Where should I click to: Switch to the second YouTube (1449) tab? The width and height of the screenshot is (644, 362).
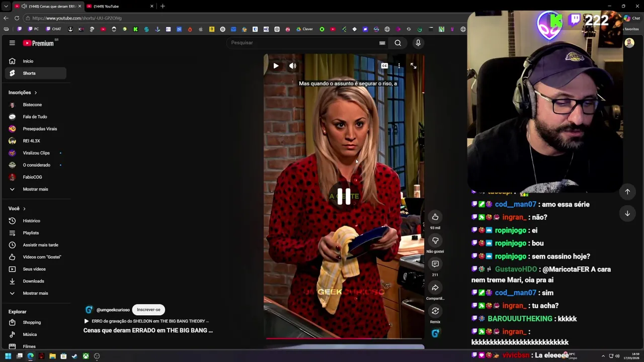(118, 6)
